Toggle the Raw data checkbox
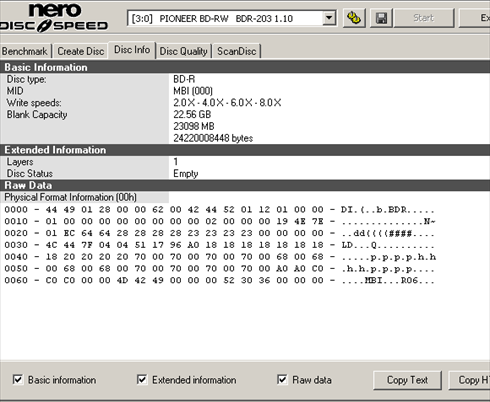This screenshot has width=490, height=402. pyautogui.click(x=282, y=380)
